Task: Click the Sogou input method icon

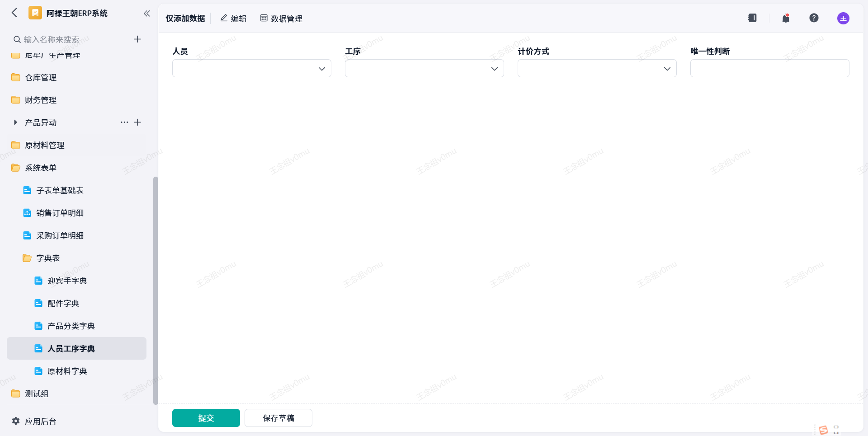Action: 823,430
